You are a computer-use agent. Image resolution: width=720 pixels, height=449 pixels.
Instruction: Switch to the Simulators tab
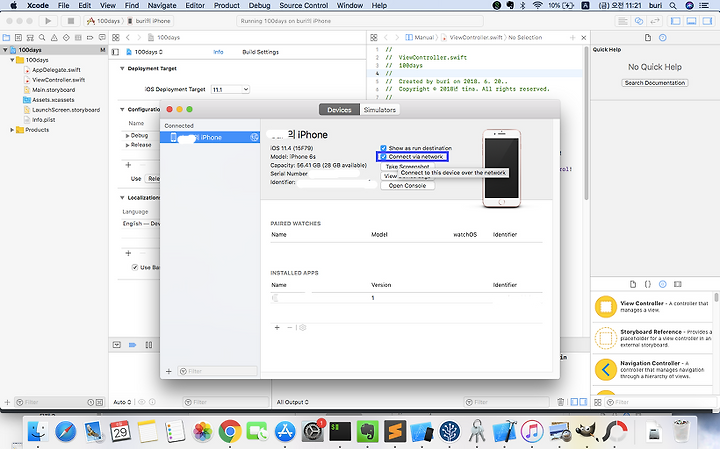click(379, 110)
